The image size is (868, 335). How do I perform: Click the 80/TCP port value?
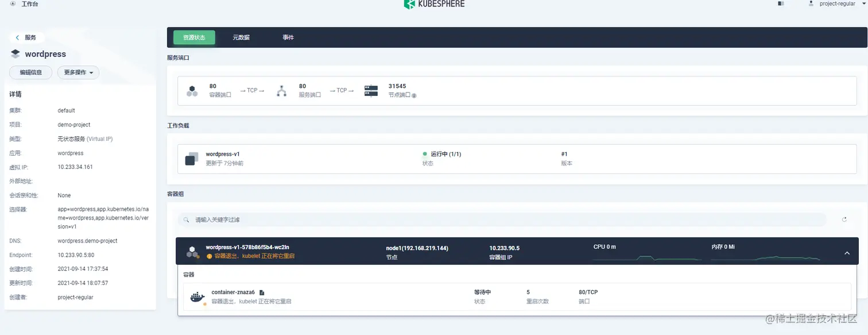[x=588, y=292]
